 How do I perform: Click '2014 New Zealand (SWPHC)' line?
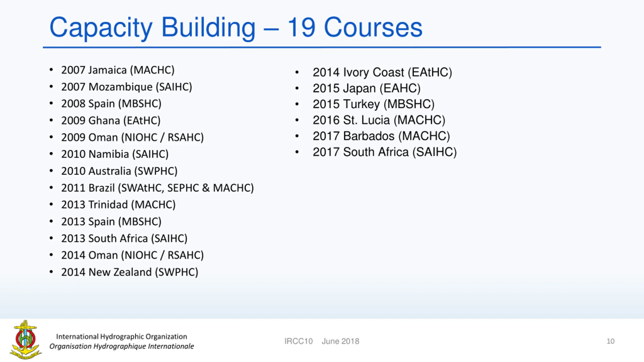click(x=130, y=272)
